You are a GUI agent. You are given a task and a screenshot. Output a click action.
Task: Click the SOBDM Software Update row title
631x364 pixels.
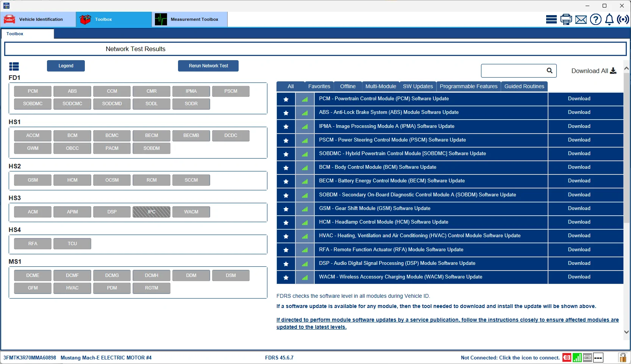point(417,195)
